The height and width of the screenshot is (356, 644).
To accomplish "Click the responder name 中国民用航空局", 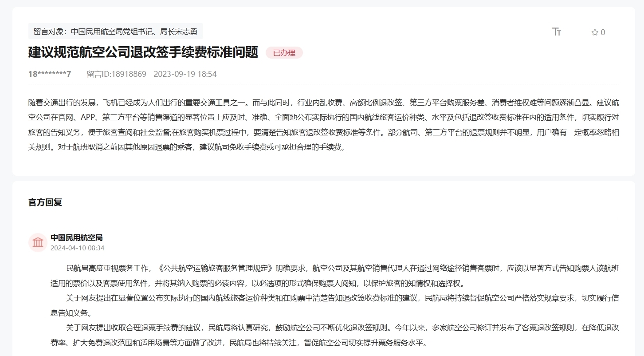I will pos(77,237).
